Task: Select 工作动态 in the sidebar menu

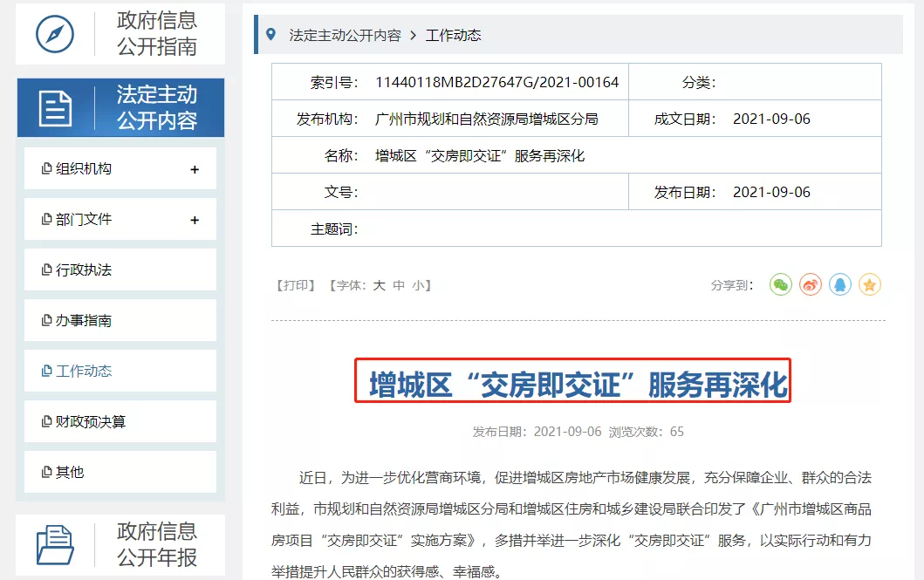Action: (84, 372)
